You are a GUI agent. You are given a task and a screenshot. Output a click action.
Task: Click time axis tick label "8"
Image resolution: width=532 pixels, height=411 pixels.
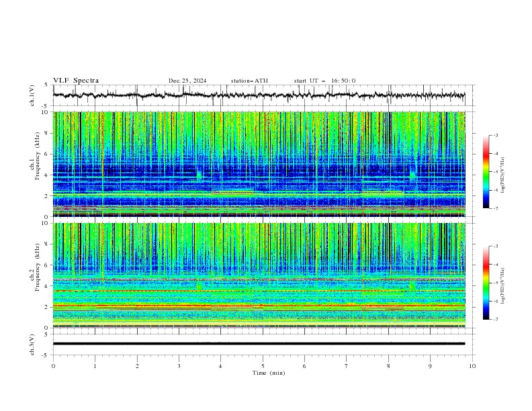[388, 366]
